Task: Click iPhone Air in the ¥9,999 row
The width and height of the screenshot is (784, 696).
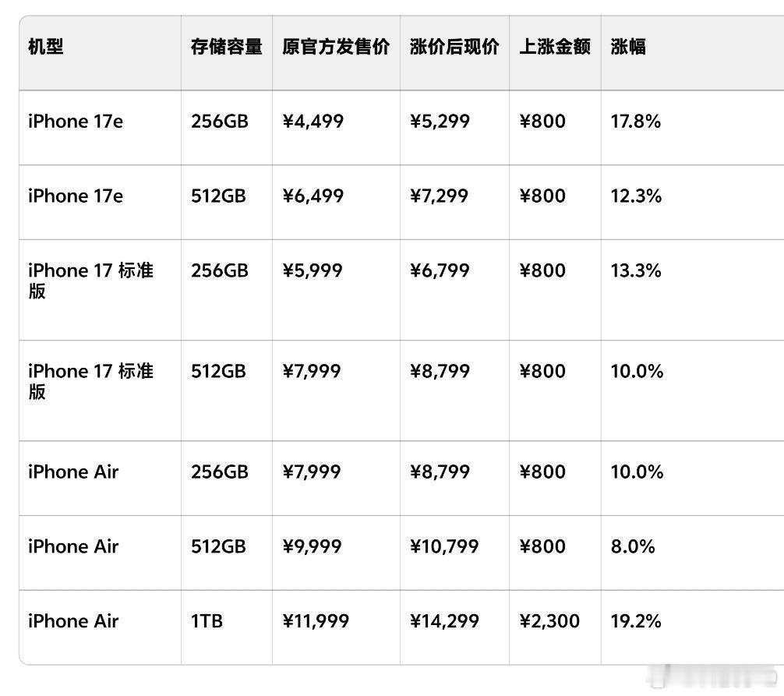Action: click(73, 546)
